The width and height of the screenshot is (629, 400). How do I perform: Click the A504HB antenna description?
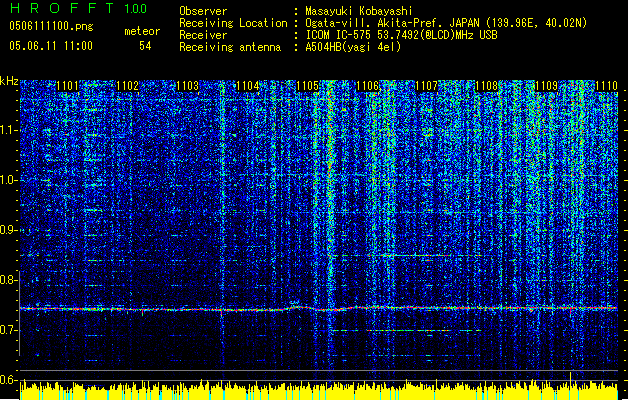coord(353,47)
